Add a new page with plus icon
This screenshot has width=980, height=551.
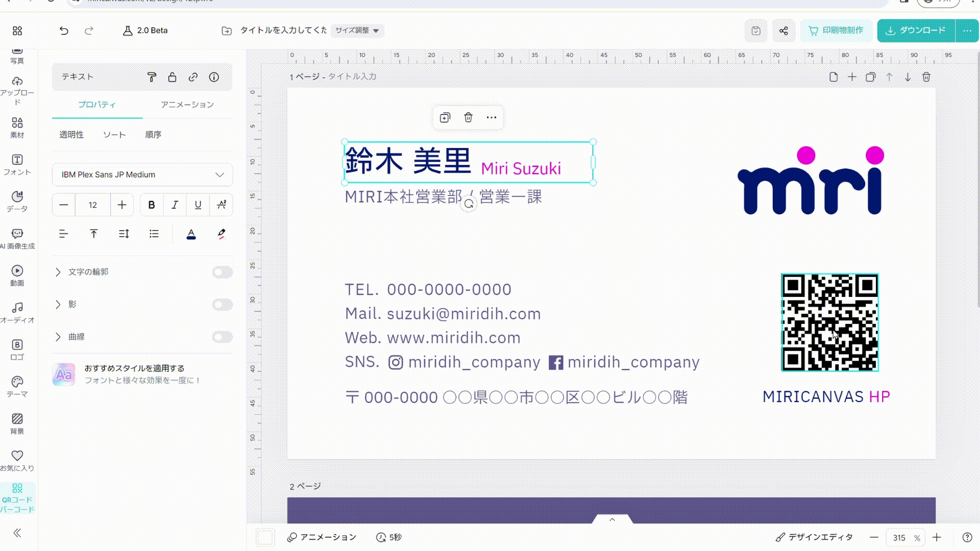852,77
